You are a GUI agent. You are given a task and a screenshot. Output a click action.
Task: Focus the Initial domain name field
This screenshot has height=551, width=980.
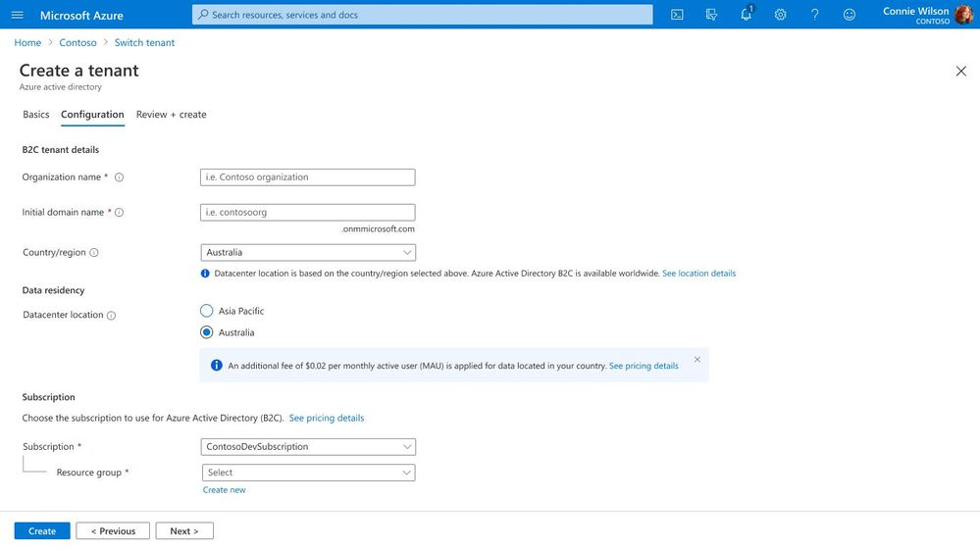tap(307, 213)
